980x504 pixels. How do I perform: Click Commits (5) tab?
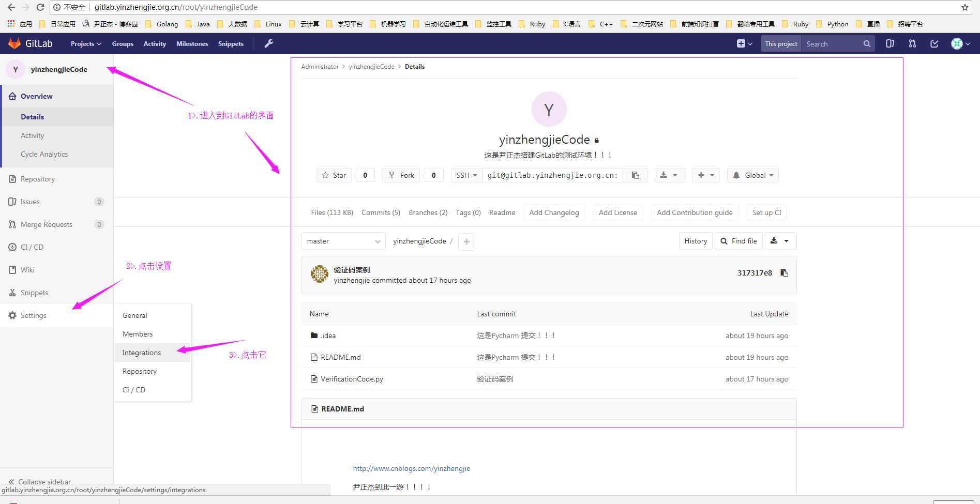(381, 212)
